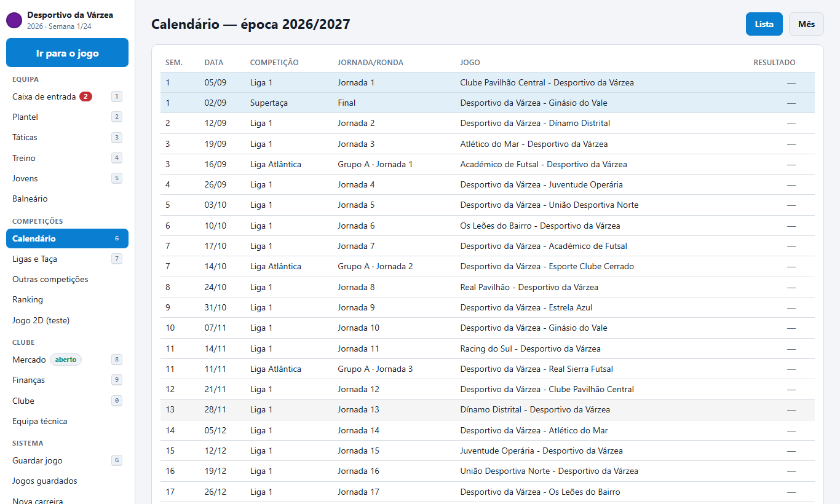Click the Ir para o jogo button
This screenshot has width=840, height=504.
point(67,53)
